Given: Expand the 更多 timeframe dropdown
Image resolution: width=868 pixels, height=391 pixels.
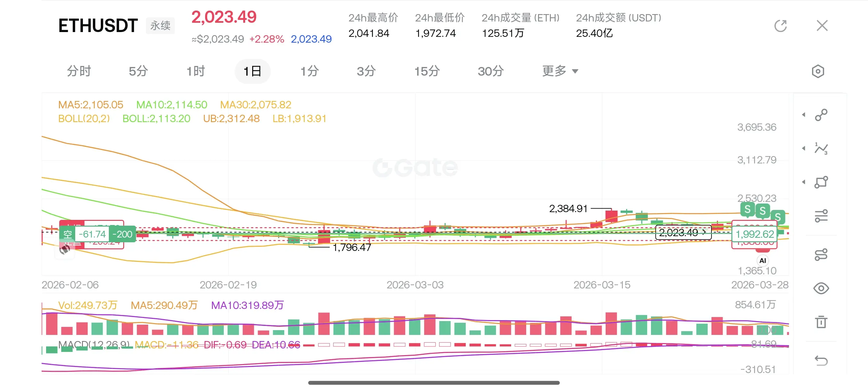Looking at the screenshot, I should [x=560, y=71].
